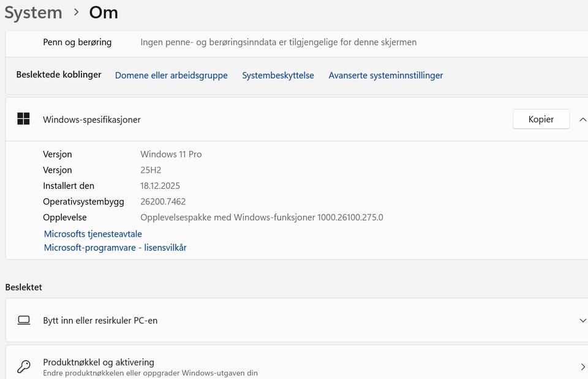
Task: Click the laptop icon next to Bytt inn eller resirkuler
Action: 23,320
